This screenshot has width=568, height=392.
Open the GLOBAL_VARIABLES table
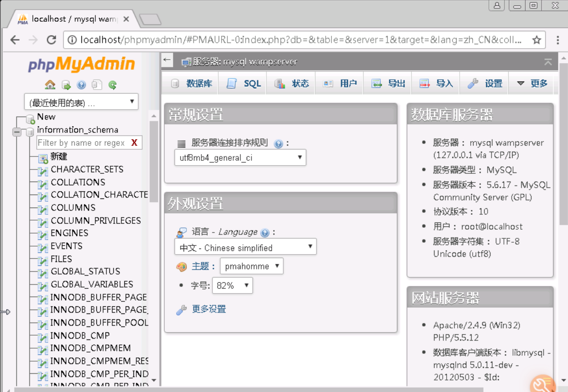92,284
